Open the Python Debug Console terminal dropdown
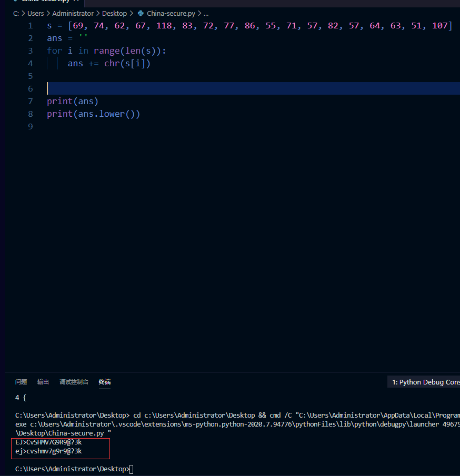The image size is (460, 476). pos(424,382)
